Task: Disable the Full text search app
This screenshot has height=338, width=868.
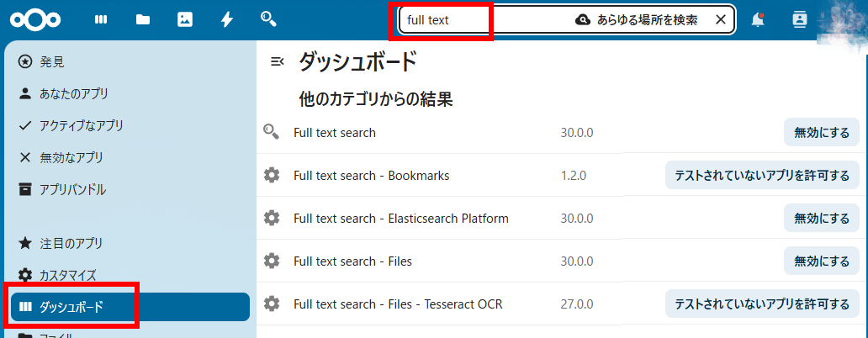Action: (x=822, y=133)
